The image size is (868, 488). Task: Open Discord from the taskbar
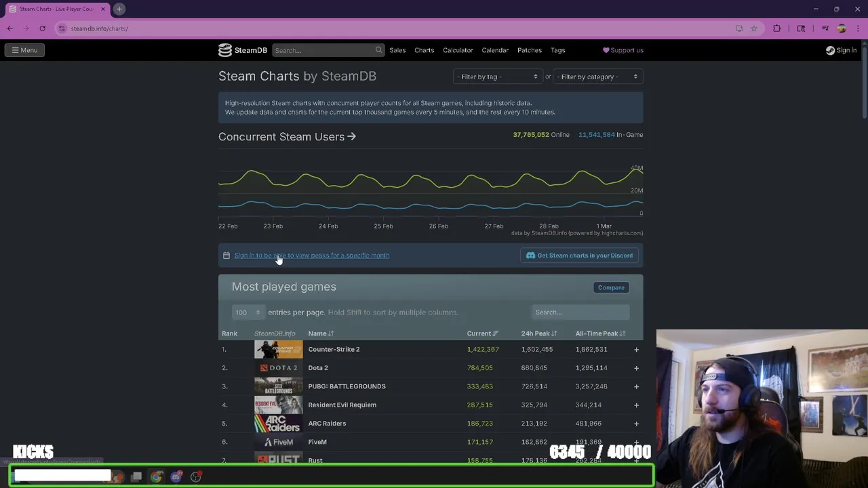click(176, 476)
